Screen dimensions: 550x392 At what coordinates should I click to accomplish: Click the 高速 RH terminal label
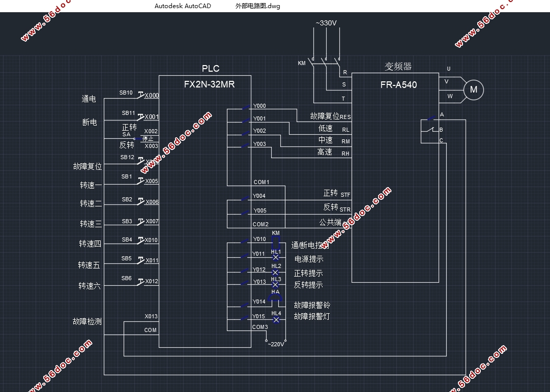point(333,152)
